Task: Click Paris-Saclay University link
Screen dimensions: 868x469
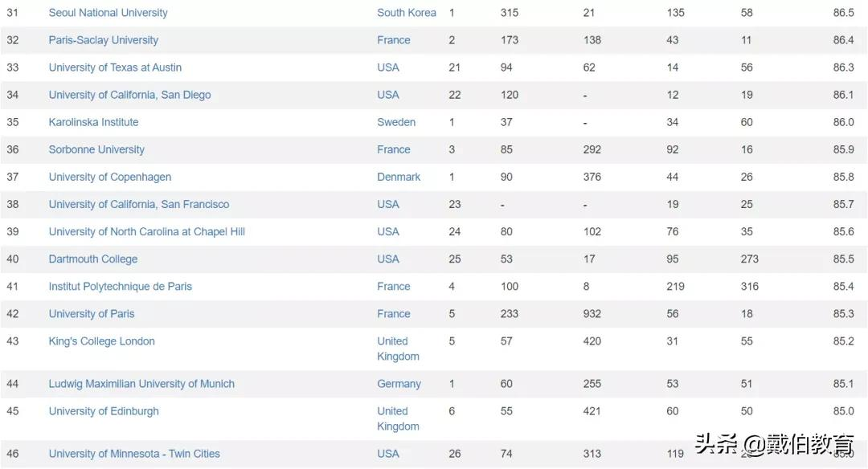Action: (x=103, y=40)
